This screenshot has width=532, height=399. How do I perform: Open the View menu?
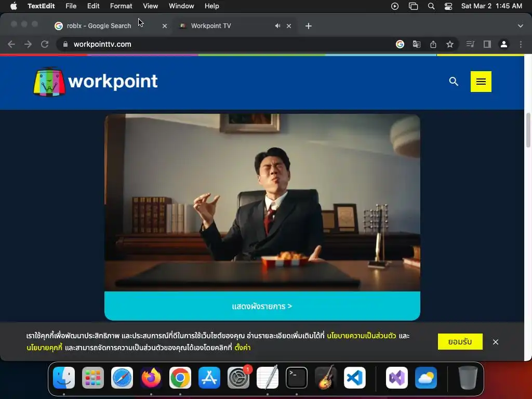click(150, 6)
